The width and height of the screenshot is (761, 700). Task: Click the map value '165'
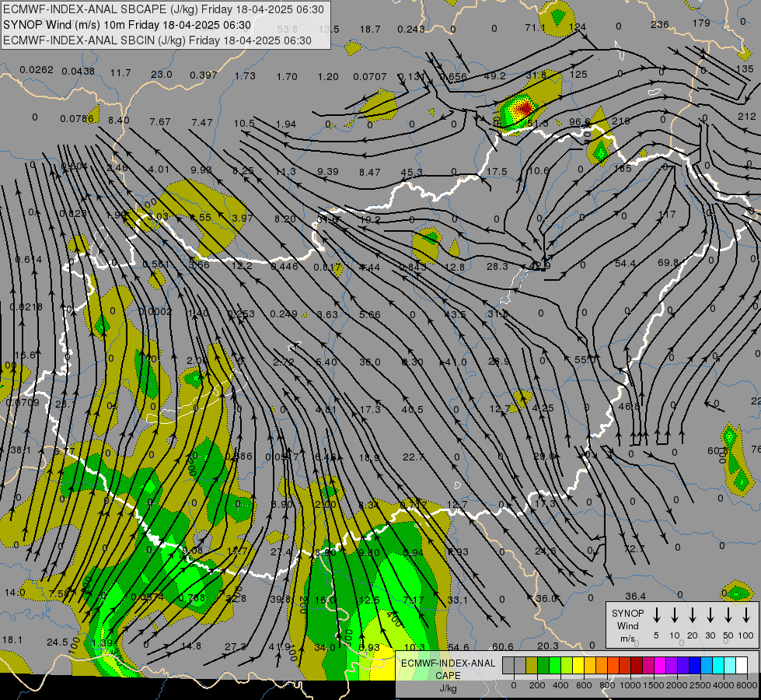click(623, 169)
